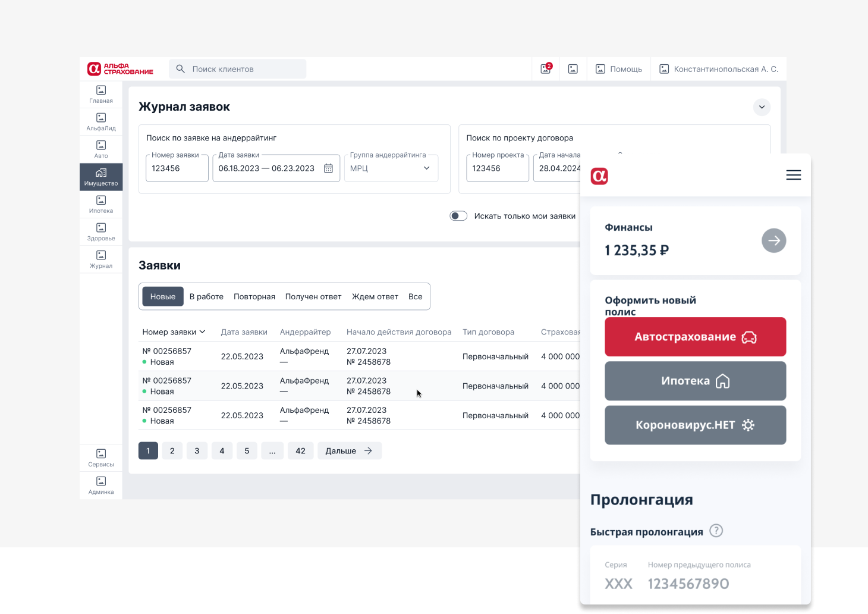
Task: Click the AlfaStrakhovanie logo in header
Action: pos(120,69)
